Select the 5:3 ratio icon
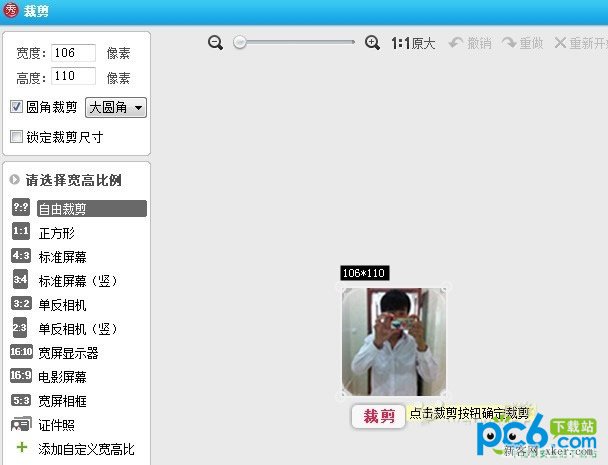This screenshot has height=465, width=608. point(21,400)
